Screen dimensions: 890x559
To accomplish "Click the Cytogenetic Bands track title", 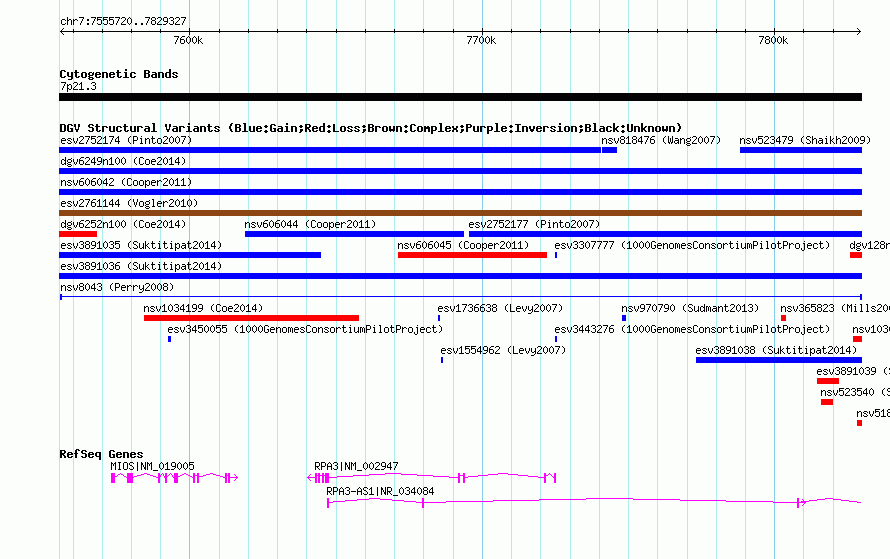I will point(119,74).
